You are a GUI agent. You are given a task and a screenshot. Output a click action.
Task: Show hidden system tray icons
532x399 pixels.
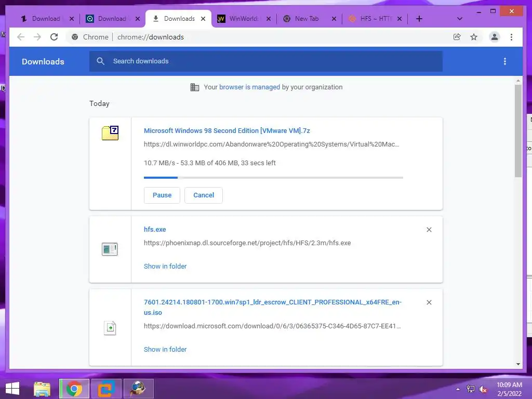tap(458, 389)
